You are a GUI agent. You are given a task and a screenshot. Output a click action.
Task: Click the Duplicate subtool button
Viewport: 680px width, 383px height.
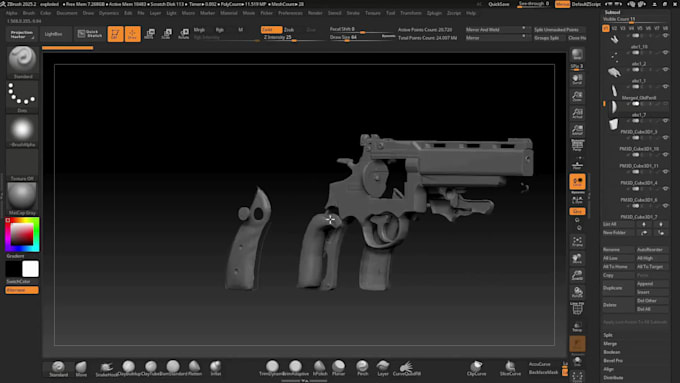point(618,288)
